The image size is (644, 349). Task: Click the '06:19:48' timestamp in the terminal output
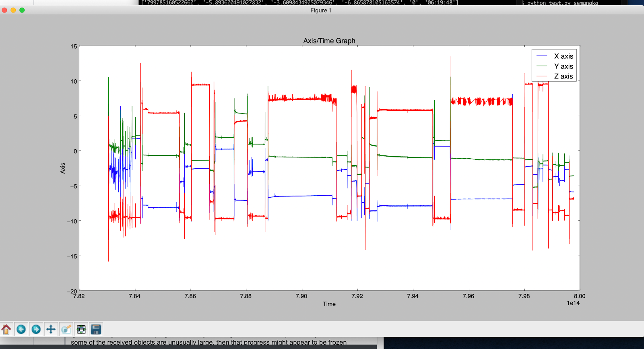440,2
